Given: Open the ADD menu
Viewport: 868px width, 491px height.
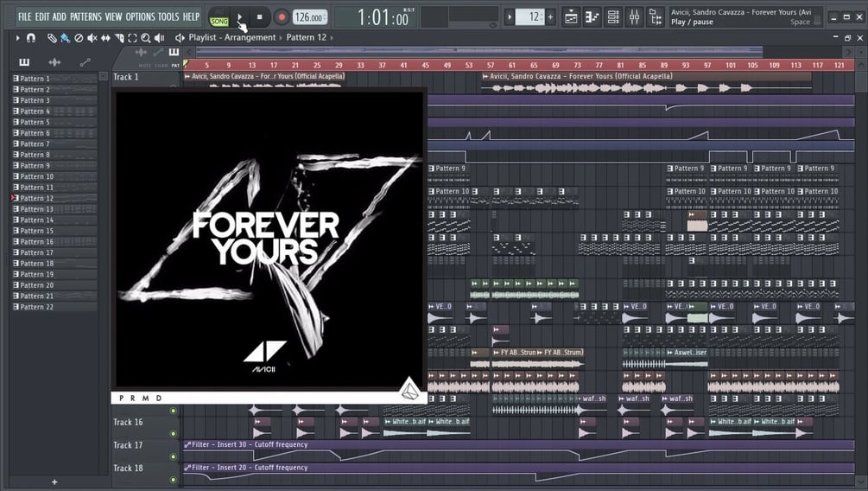Looking at the screenshot, I should click(x=60, y=16).
